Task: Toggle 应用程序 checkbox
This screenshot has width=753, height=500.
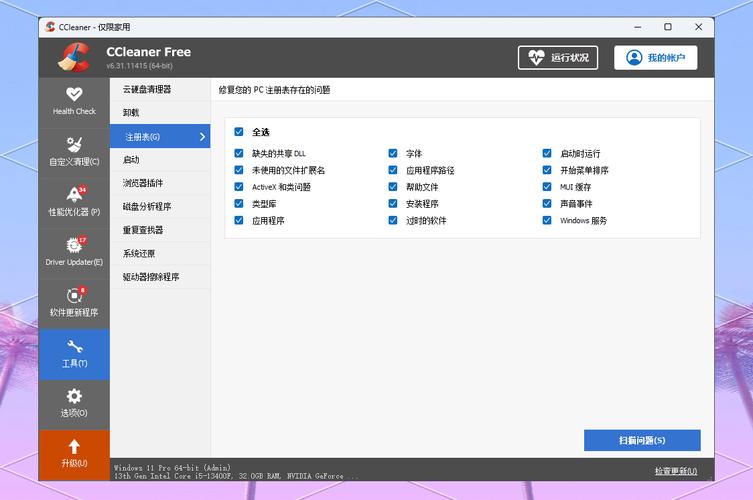Action: tap(239, 220)
